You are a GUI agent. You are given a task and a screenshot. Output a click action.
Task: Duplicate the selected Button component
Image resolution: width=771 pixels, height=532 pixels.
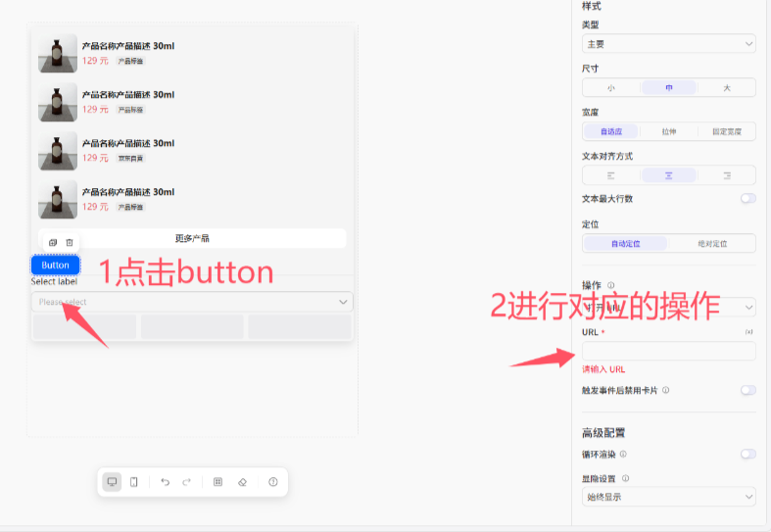[53, 242]
